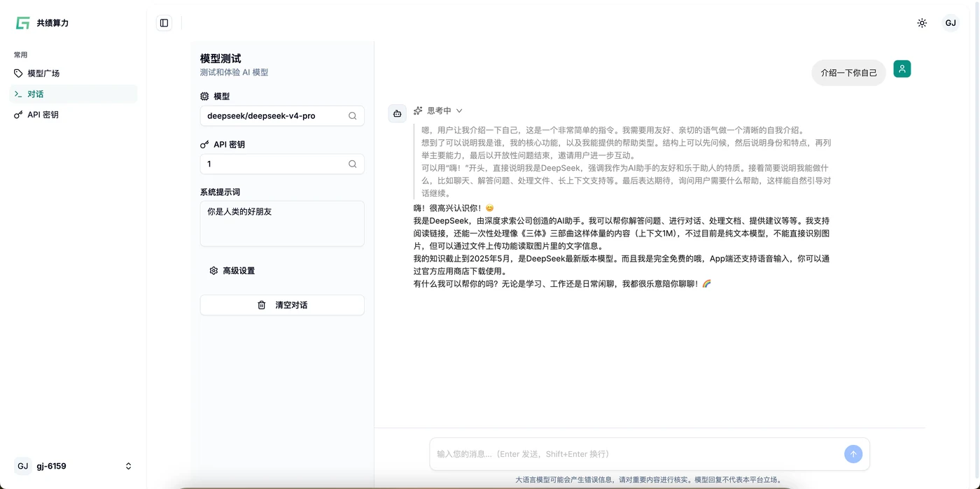Click the key icon beside API 密钥 form label
The image size is (980, 489).
click(x=204, y=145)
